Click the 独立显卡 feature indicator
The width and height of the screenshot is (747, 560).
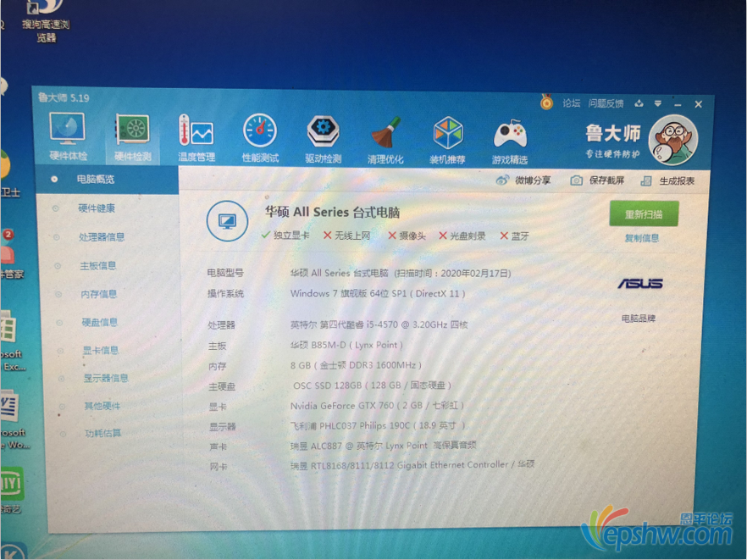[285, 236]
